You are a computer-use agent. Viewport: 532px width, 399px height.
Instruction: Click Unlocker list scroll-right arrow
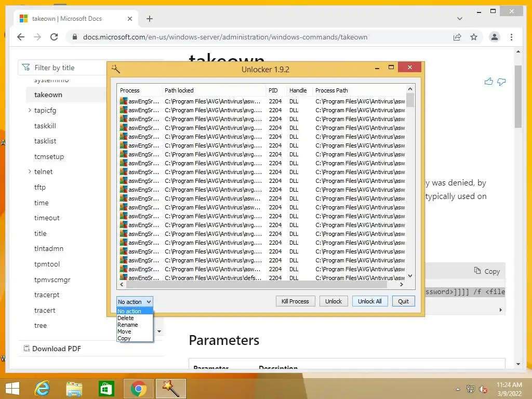pyautogui.click(x=402, y=284)
